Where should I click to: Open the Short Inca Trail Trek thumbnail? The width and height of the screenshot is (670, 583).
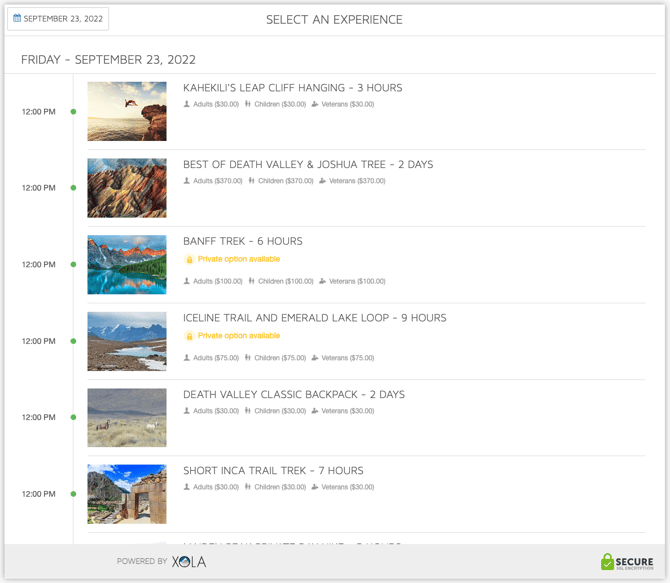click(127, 494)
